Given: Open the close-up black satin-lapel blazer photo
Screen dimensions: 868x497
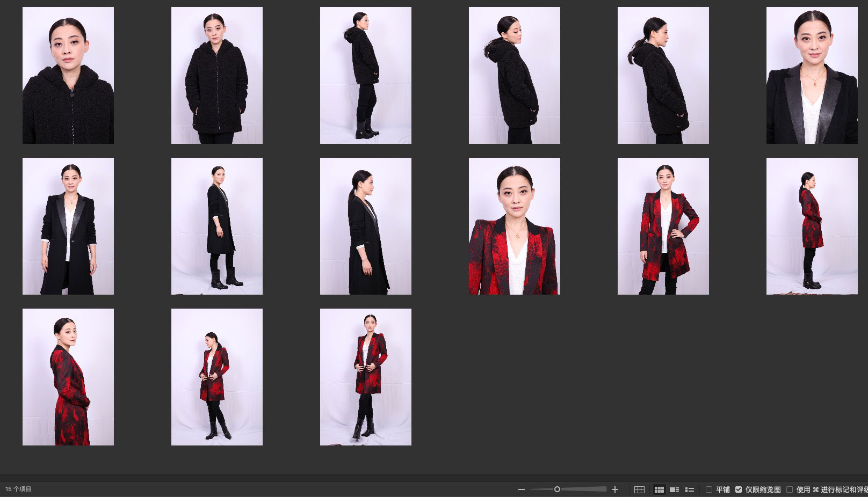Looking at the screenshot, I should point(812,75).
